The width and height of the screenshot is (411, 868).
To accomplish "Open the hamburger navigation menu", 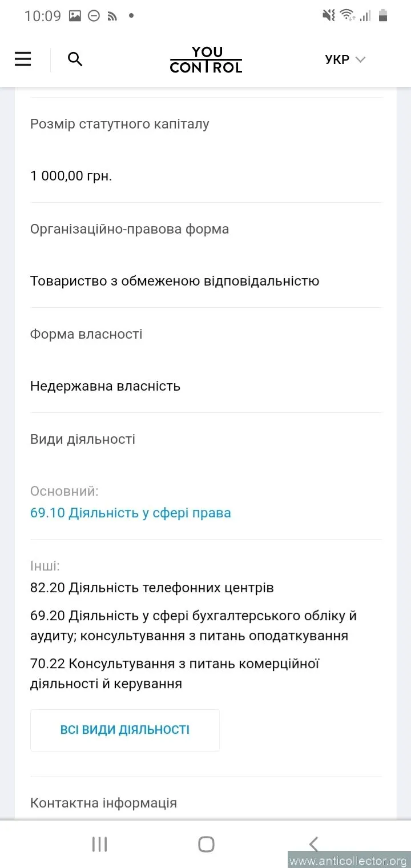I will tap(23, 59).
